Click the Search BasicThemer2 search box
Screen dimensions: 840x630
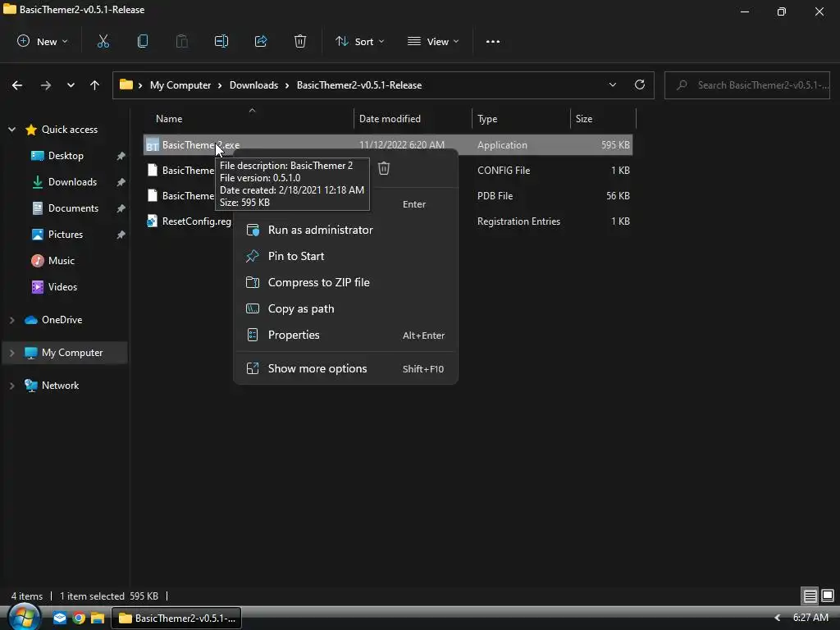(746, 85)
